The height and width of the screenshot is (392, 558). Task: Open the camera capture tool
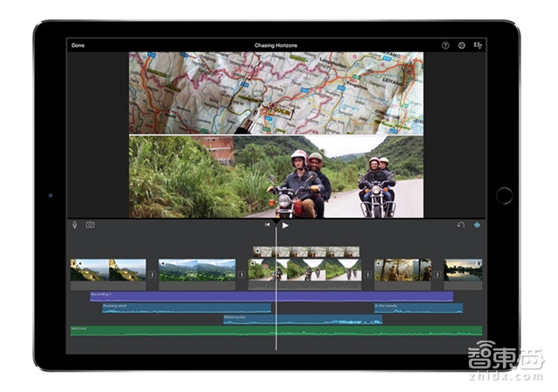pos(90,225)
